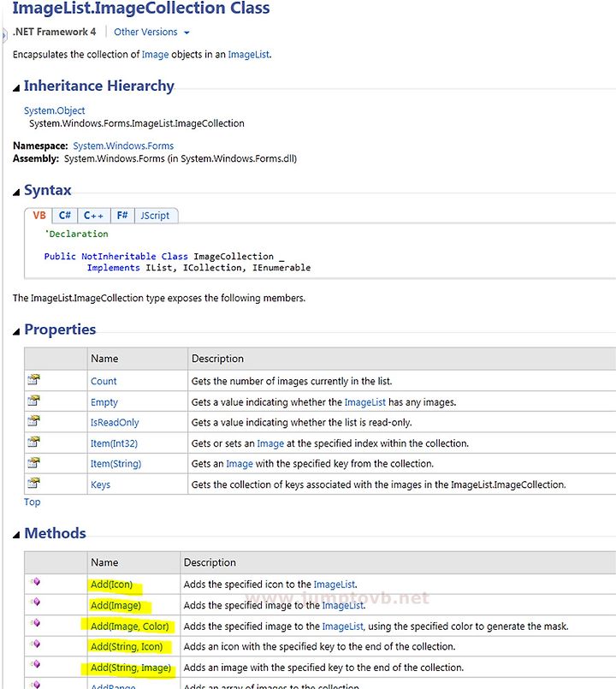Click the method icon beside Add(Icon)
Image resolution: width=616 pixels, height=689 pixels.
coord(36,582)
